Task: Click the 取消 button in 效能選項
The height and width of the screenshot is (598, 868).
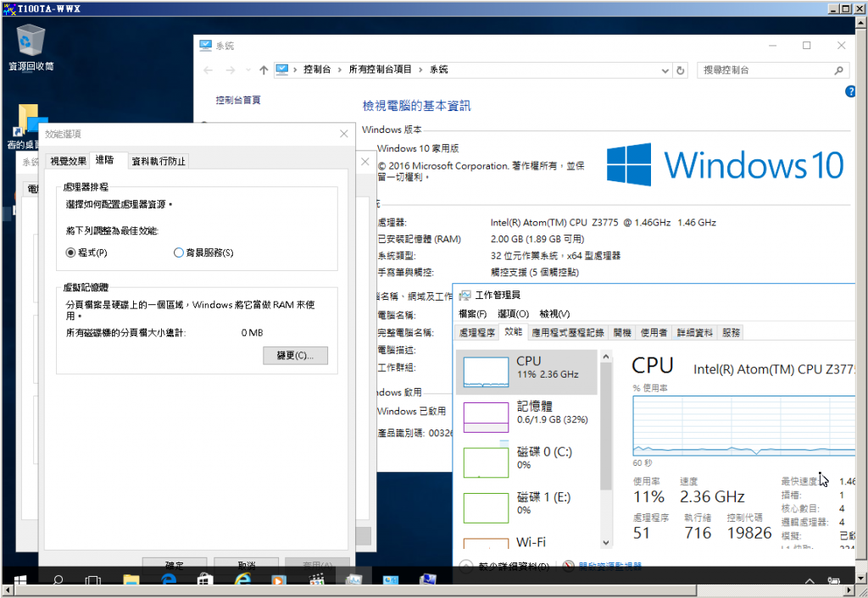Action: tap(247, 565)
